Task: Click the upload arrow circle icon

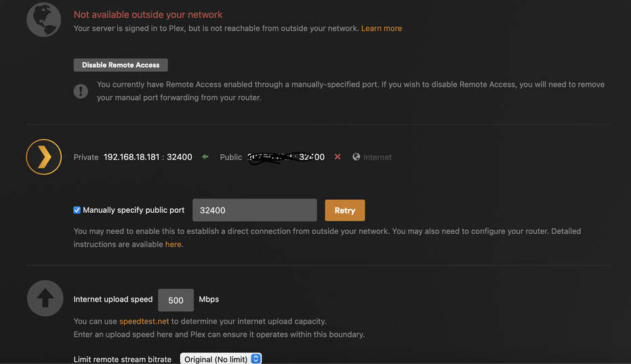Action: click(x=45, y=298)
